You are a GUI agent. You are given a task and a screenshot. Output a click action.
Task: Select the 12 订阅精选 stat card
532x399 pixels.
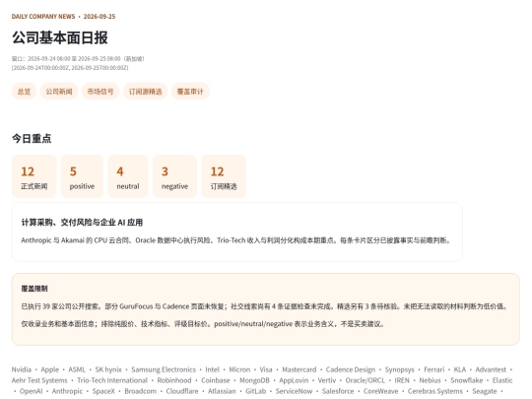[x=224, y=176]
